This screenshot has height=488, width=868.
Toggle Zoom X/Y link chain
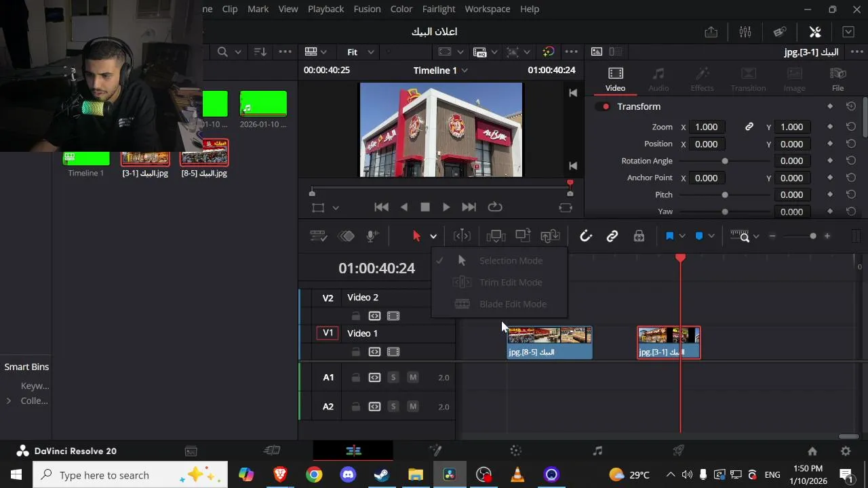tap(749, 127)
